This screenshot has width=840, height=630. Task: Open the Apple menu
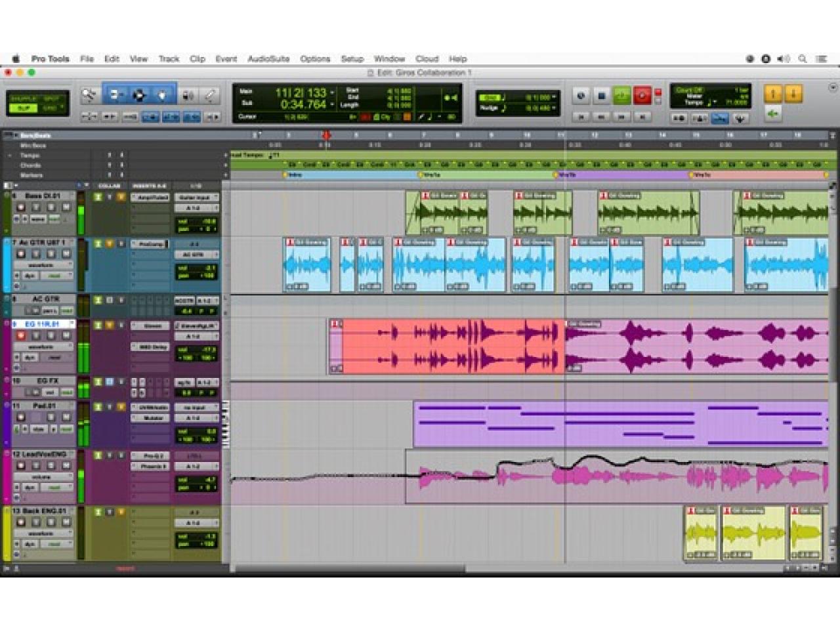pyautogui.click(x=16, y=59)
